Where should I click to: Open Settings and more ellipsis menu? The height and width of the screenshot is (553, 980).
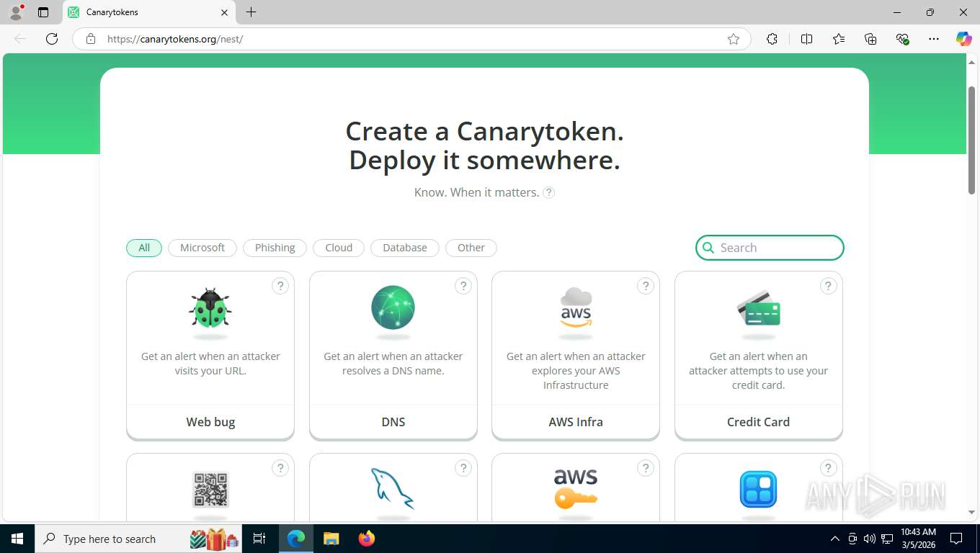(934, 39)
